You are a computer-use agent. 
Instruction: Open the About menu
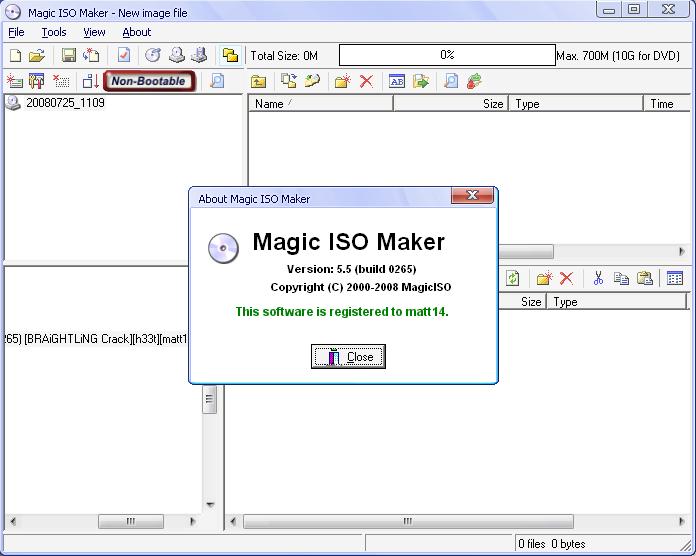point(137,32)
